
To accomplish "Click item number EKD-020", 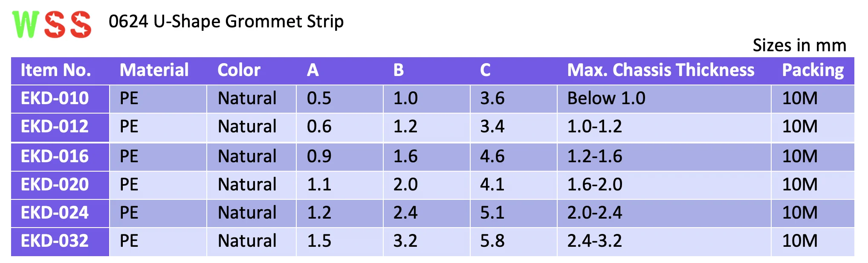I will click(x=55, y=185).
